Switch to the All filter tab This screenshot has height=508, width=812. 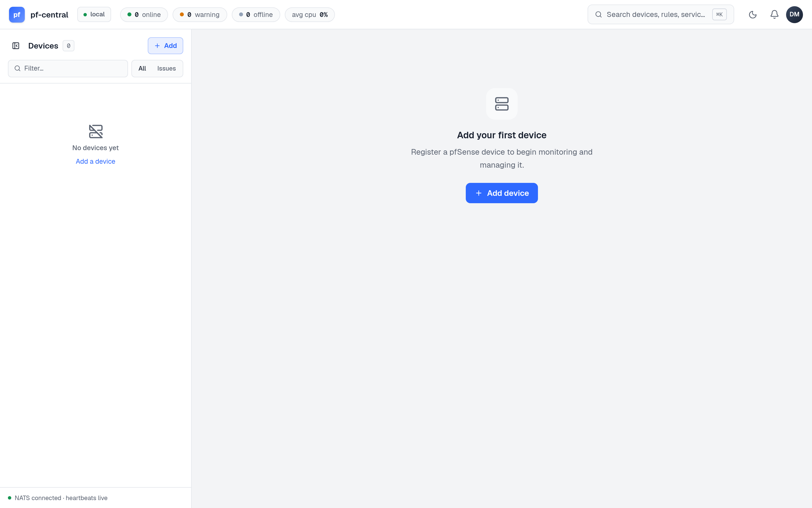point(142,69)
